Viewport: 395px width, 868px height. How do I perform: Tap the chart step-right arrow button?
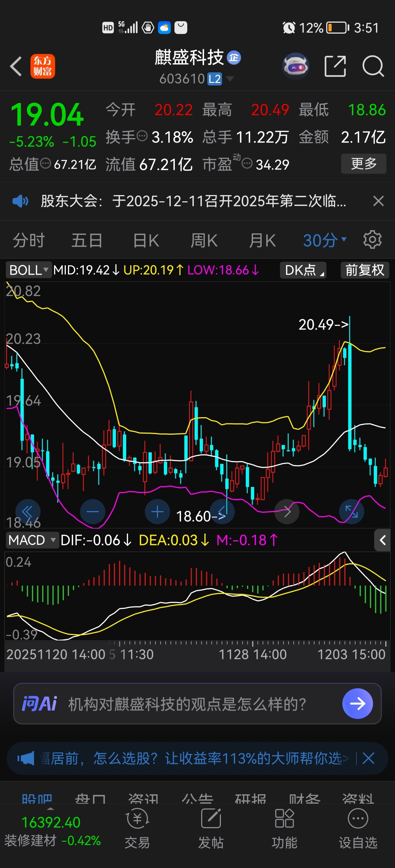(287, 511)
